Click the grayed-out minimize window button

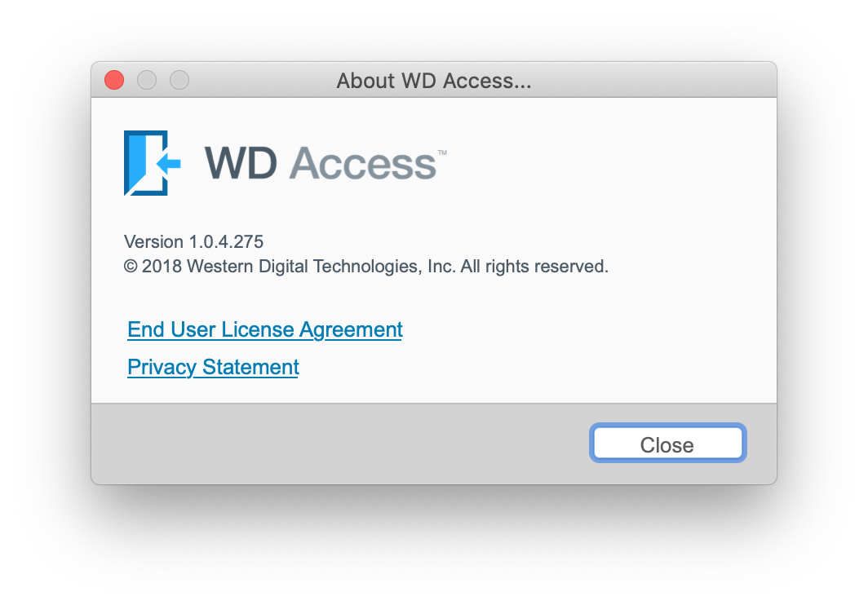[x=147, y=80]
